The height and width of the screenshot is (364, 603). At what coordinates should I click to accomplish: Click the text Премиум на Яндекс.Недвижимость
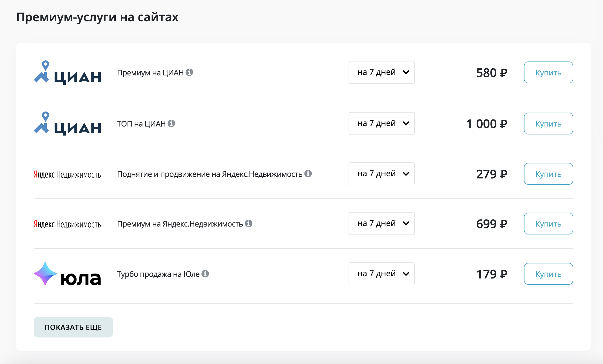pos(180,224)
